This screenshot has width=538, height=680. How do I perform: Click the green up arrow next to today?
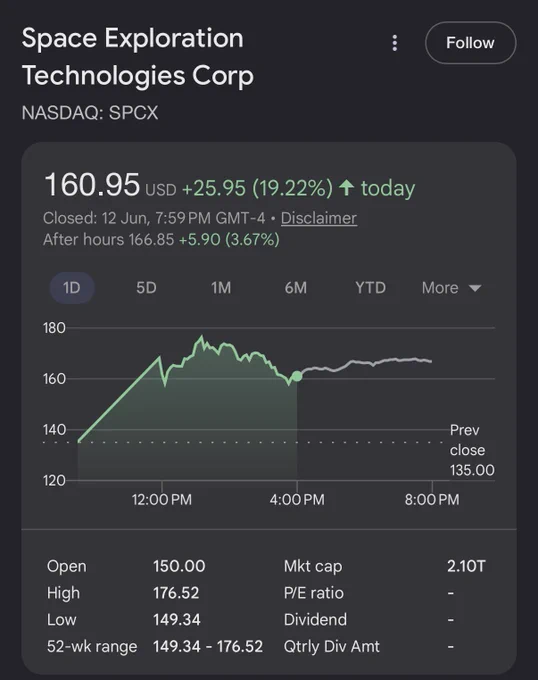[x=346, y=187]
